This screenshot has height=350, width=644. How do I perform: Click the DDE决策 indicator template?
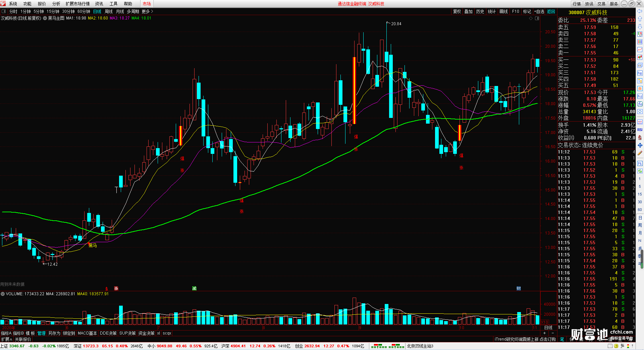108,333
